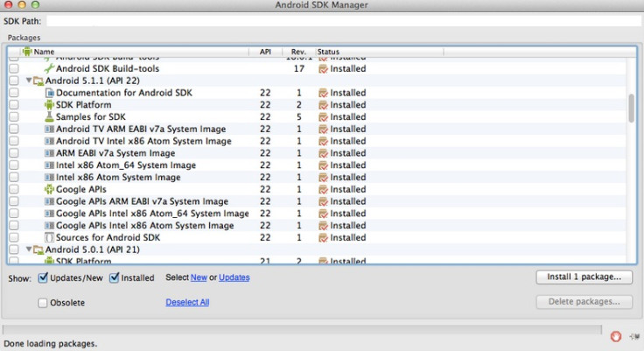644x351 pixels.
Task: Select the Intel x86 Atom_64 System Image row text
Action: click(x=126, y=165)
